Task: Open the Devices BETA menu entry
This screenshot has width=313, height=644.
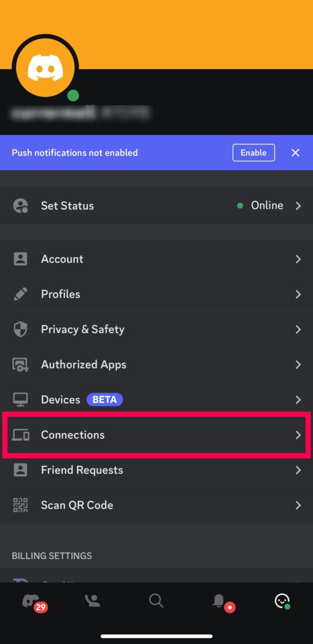Action: click(x=156, y=400)
